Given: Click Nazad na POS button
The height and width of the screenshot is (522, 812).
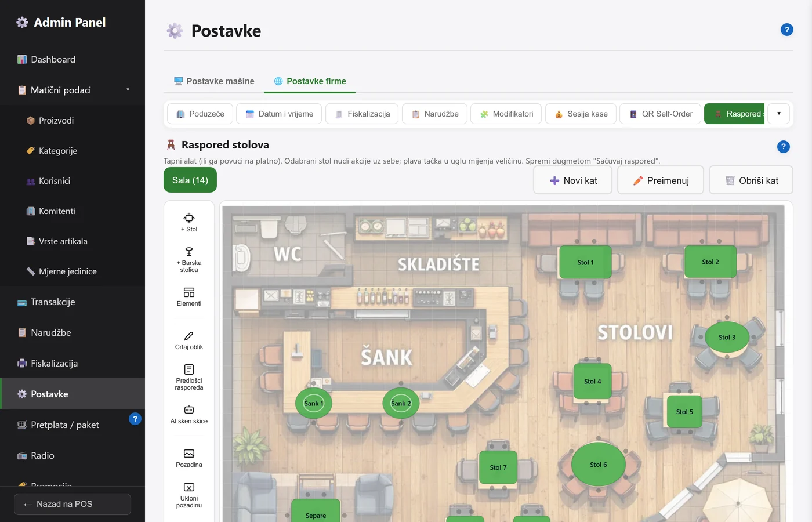Looking at the screenshot, I should pos(72,504).
